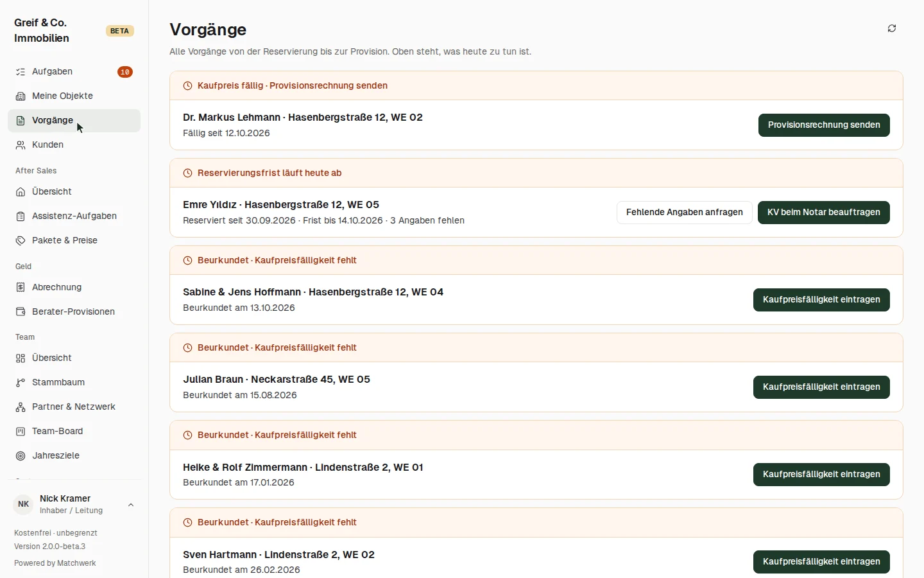Click the NK user avatar
Image resolution: width=924 pixels, height=578 pixels.
point(24,505)
